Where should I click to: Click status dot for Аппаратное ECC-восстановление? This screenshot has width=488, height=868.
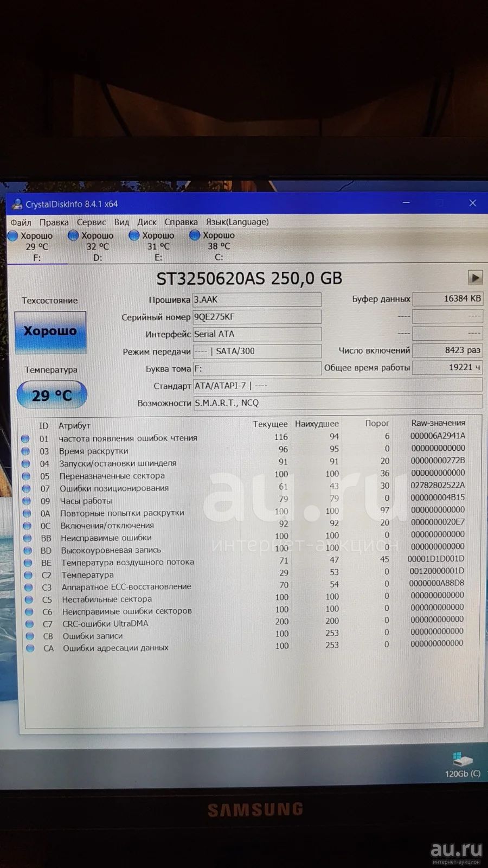tap(29, 587)
